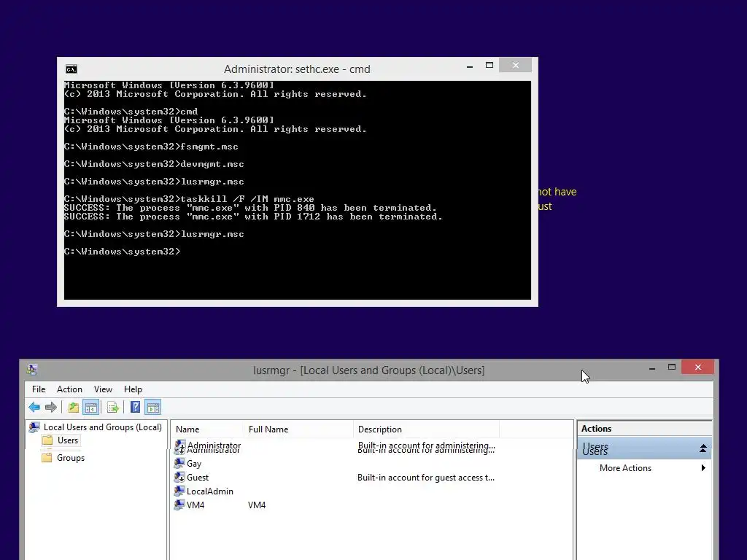Click the lusrmgr window title bar icon
747x560 pixels.
(x=32, y=370)
